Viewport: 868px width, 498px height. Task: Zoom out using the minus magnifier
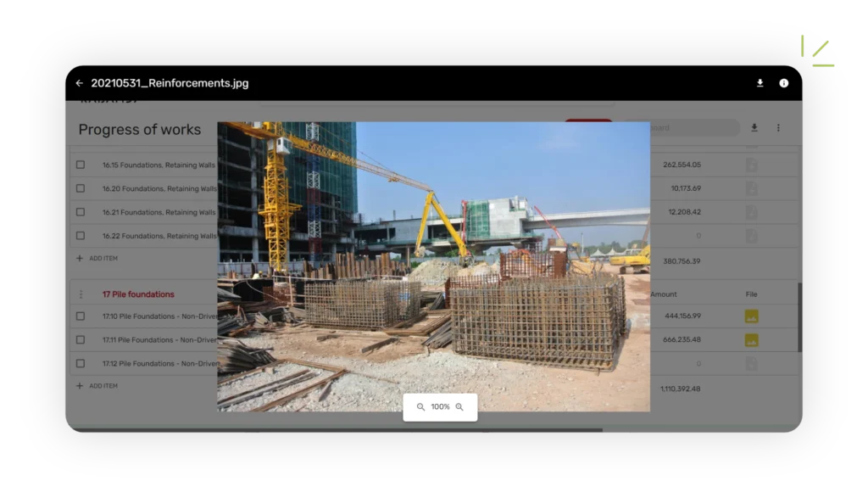click(420, 407)
